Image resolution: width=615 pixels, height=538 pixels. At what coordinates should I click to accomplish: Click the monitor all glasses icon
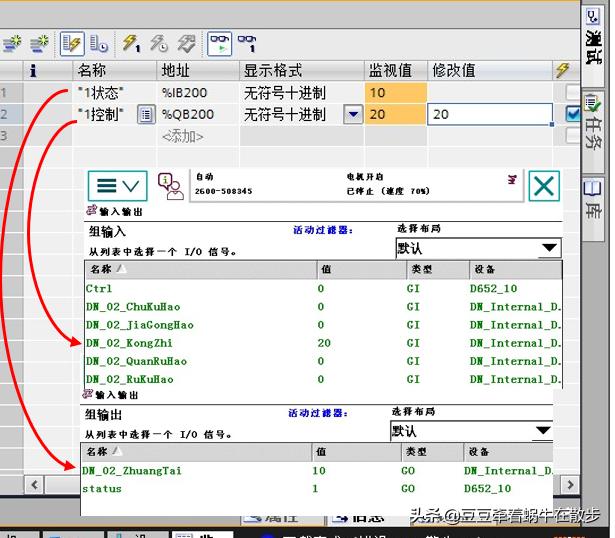[219, 44]
